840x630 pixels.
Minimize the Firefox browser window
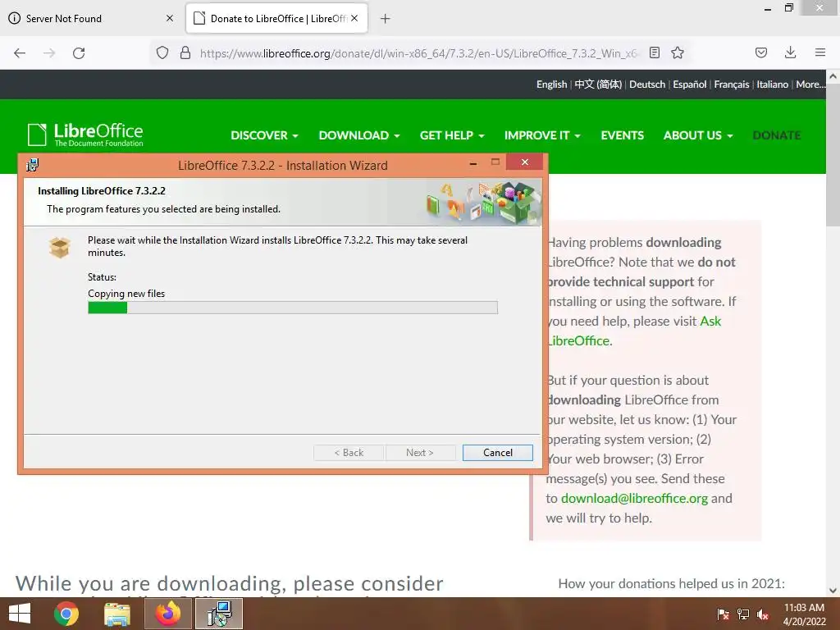pos(768,8)
